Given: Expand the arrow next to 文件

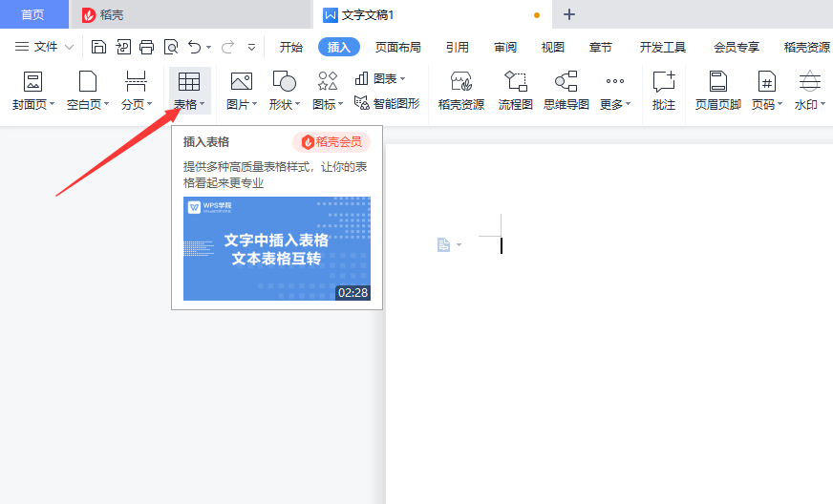Looking at the screenshot, I should tap(69, 48).
